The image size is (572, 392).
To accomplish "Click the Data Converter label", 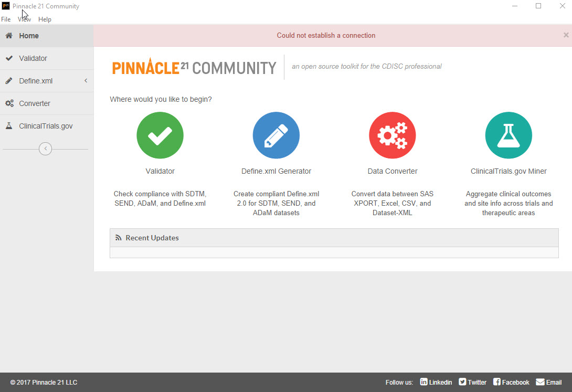I will coord(392,171).
